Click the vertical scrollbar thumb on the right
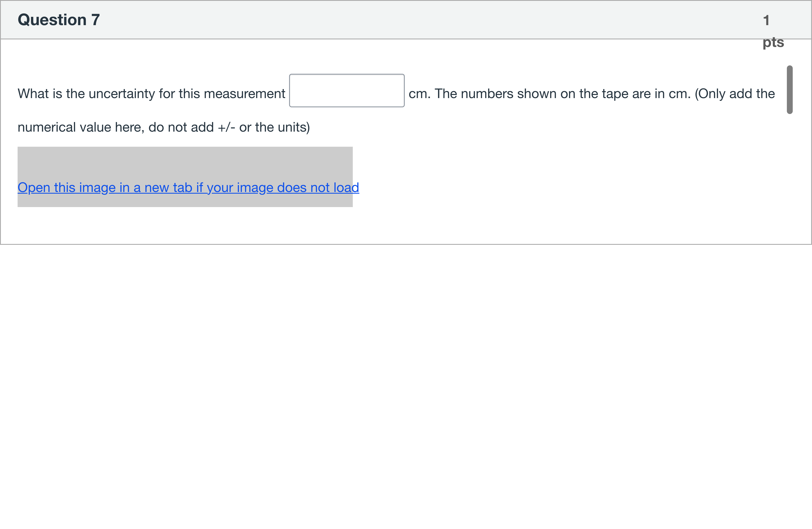 (790, 89)
